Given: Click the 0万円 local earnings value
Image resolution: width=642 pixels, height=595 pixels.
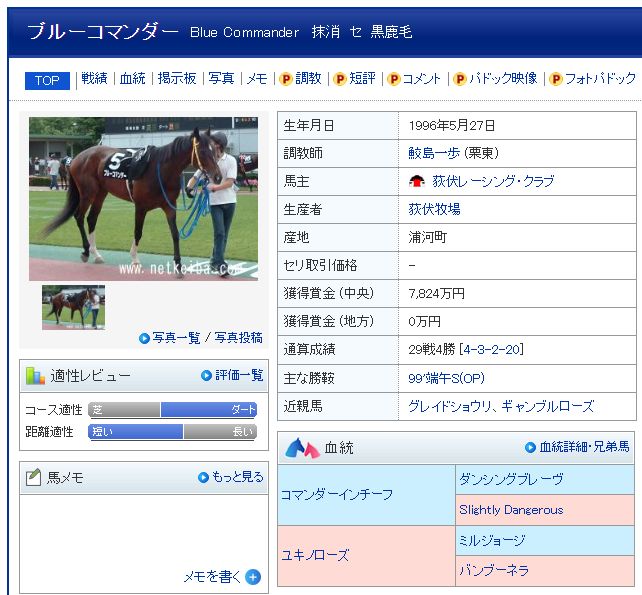Looking at the screenshot, I should point(425,321).
